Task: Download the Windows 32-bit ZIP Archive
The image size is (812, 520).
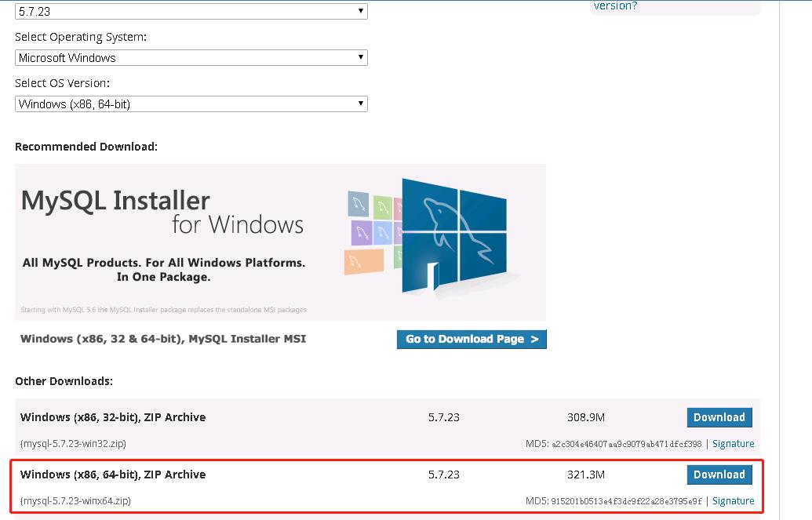Action: tap(719, 417)
